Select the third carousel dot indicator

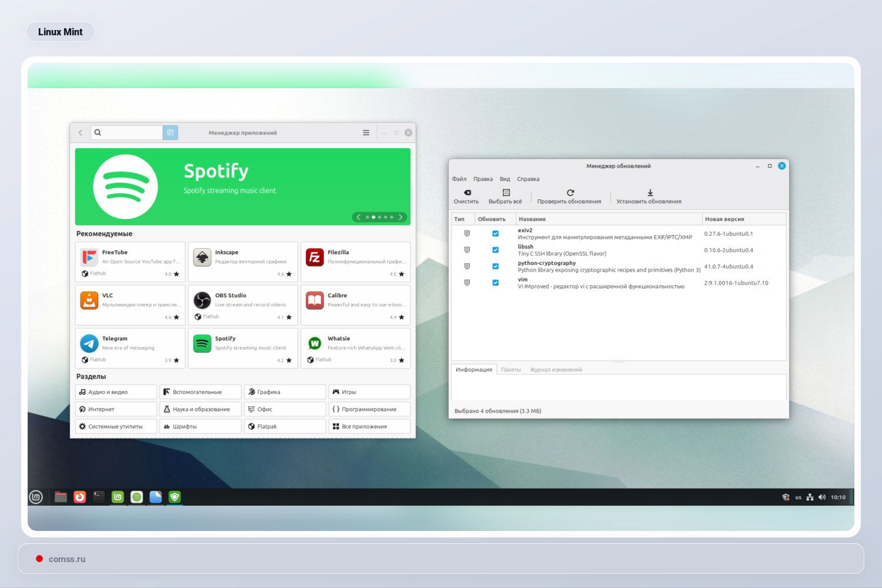(x=379, y=217)
